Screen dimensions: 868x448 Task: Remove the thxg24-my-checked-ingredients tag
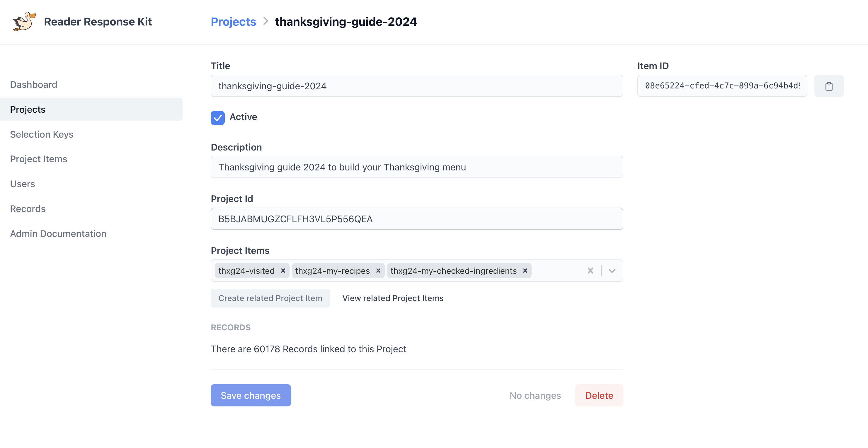(525, 271)
